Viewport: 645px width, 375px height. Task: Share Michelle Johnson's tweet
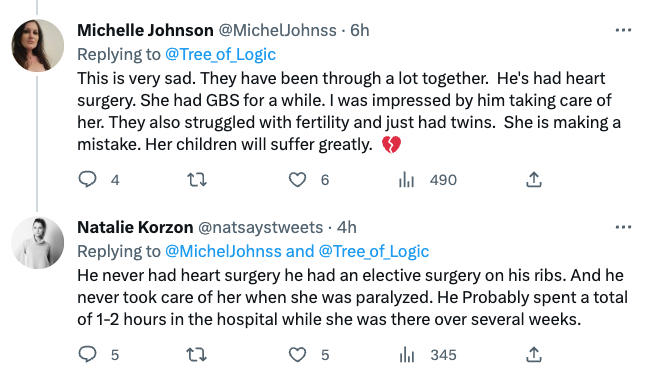(x=534, y=180)
